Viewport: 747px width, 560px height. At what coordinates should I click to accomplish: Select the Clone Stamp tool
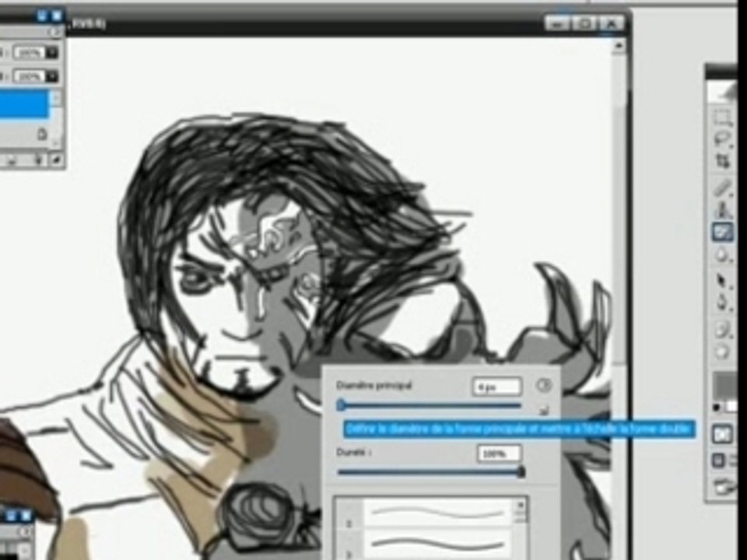coord(723,209)
